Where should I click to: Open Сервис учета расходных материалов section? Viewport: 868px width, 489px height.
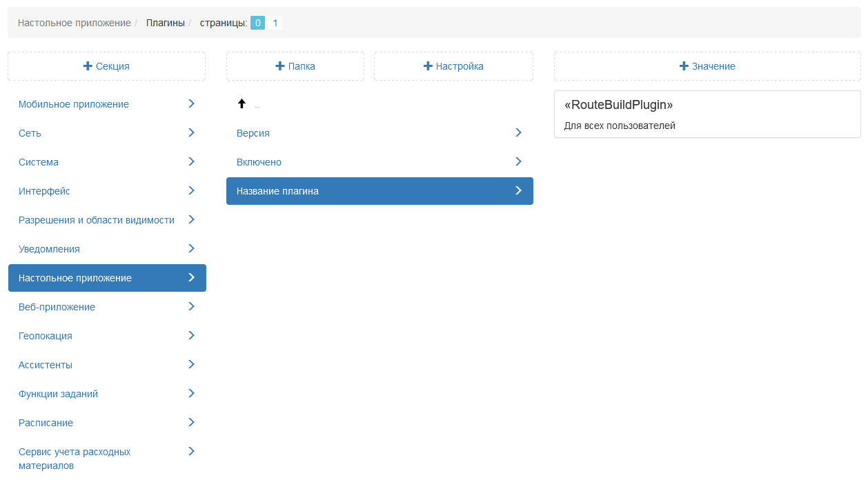tap(75, 459)
